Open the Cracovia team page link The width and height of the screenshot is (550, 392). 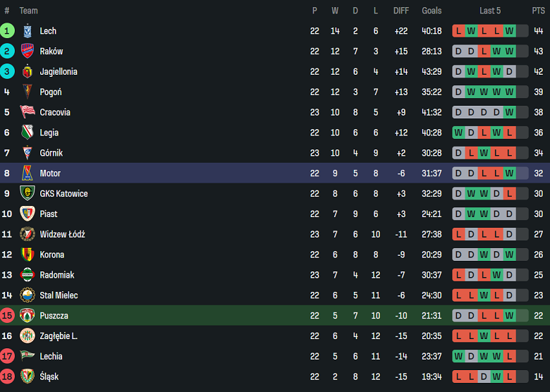(55, 112)
